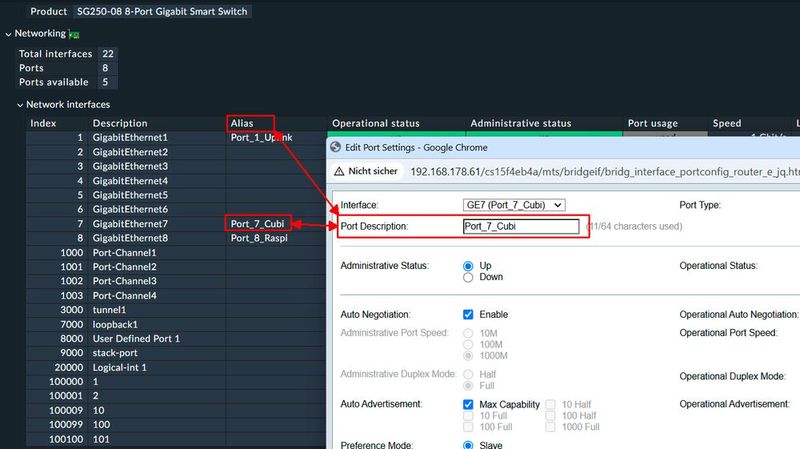Screen dimensions: 800x449
Task: Select Administrative Status Up radio button
Action: click(468, 266)
